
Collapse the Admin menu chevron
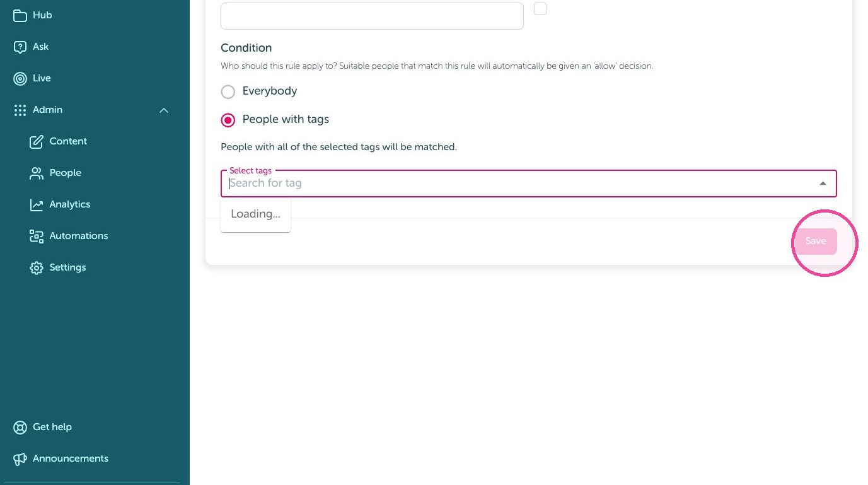164,110
